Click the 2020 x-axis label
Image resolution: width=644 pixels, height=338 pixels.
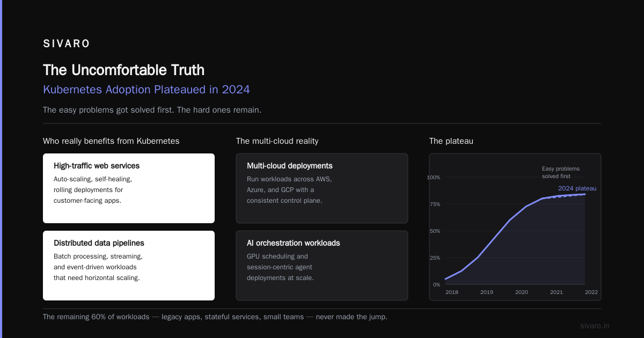pyautogui.click(x=522, y=292)
